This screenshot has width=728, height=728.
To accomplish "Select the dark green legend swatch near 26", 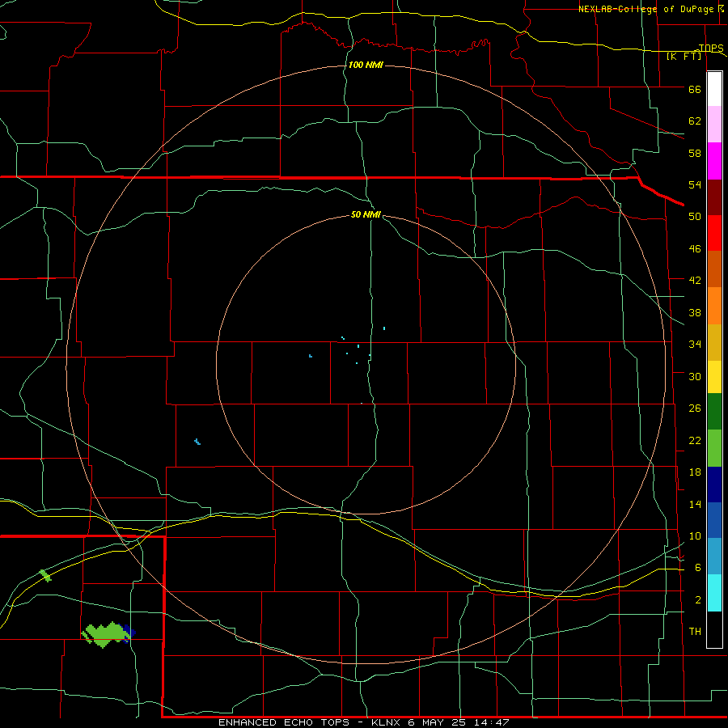I will pos(714,412).
